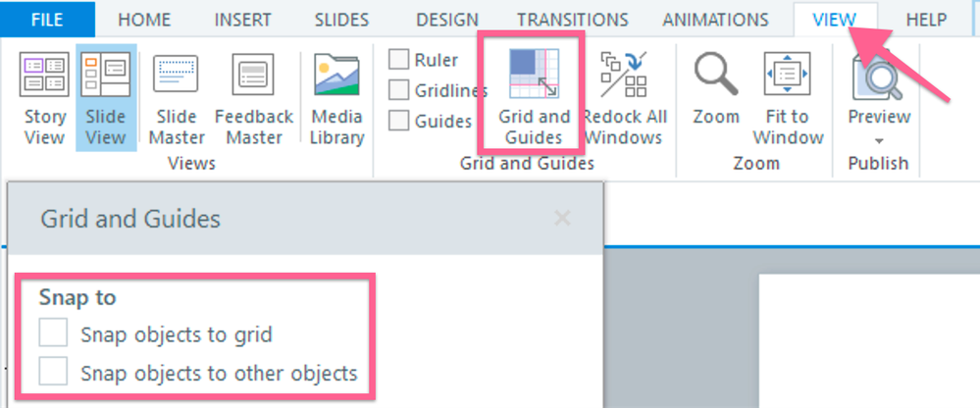
Task: Toggle the Gridlines checkbox
Action: click(399, 91)
